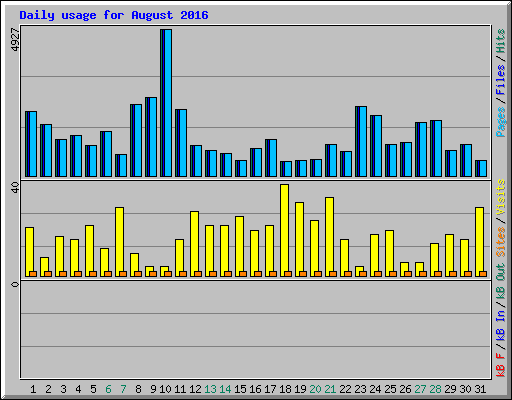Click the 'Daily usage for August 2016' title
This screenshot has width=512, height=400.
(x=114, y=15)
